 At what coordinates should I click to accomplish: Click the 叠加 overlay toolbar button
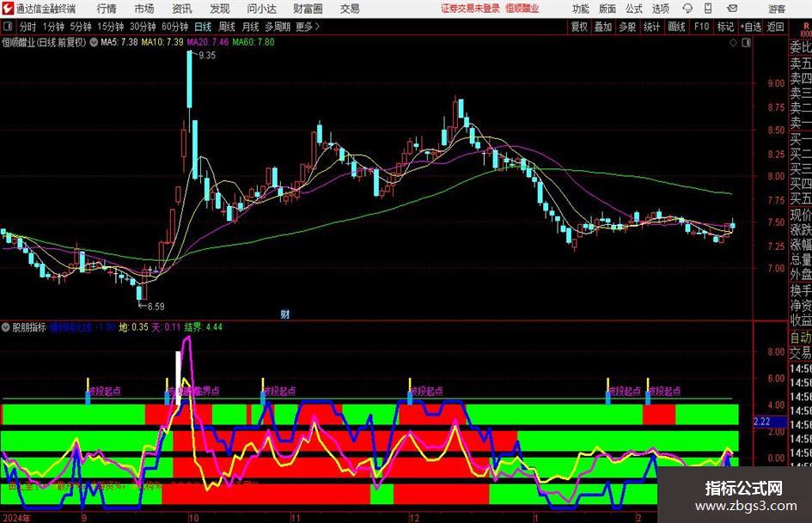pos(603,27)
